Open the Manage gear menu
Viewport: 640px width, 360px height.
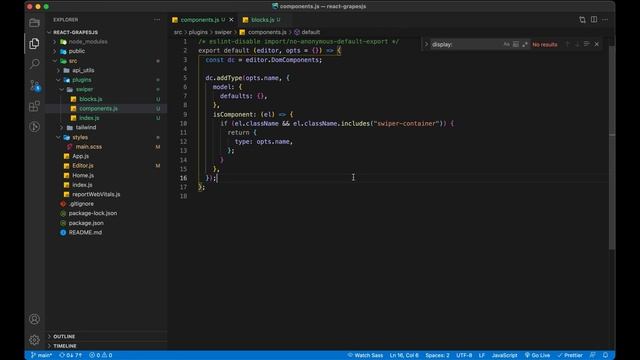34,339
